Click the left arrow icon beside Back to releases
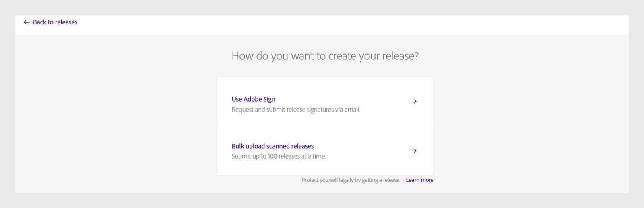Viewport: 644px width, 208px height. pos(27,22)
